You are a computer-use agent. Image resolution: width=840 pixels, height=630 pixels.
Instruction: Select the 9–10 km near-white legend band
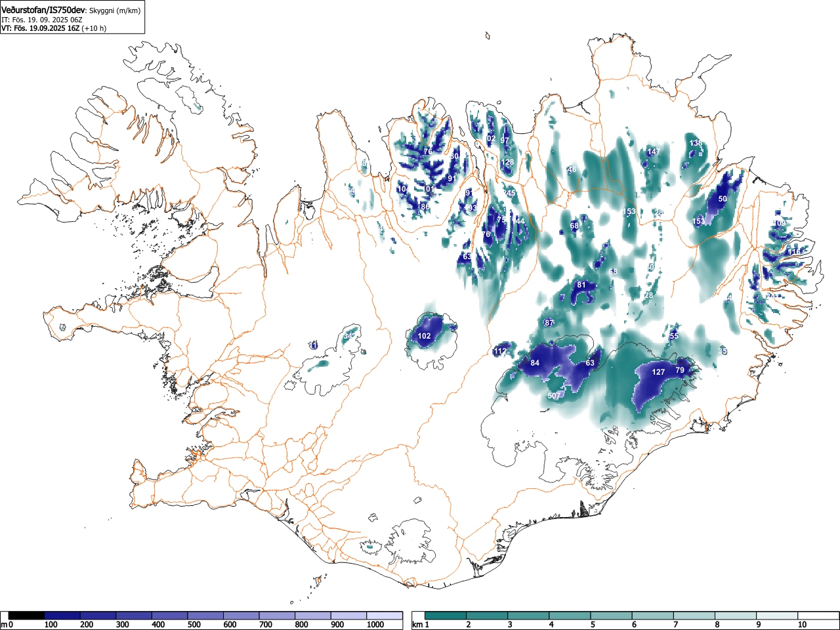click(x=776, y=616)
